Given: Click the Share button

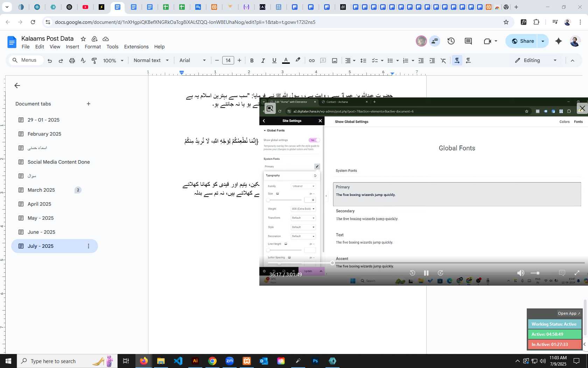Looking at the screenshot, I should pyautogui.click(x=523, y=41).
